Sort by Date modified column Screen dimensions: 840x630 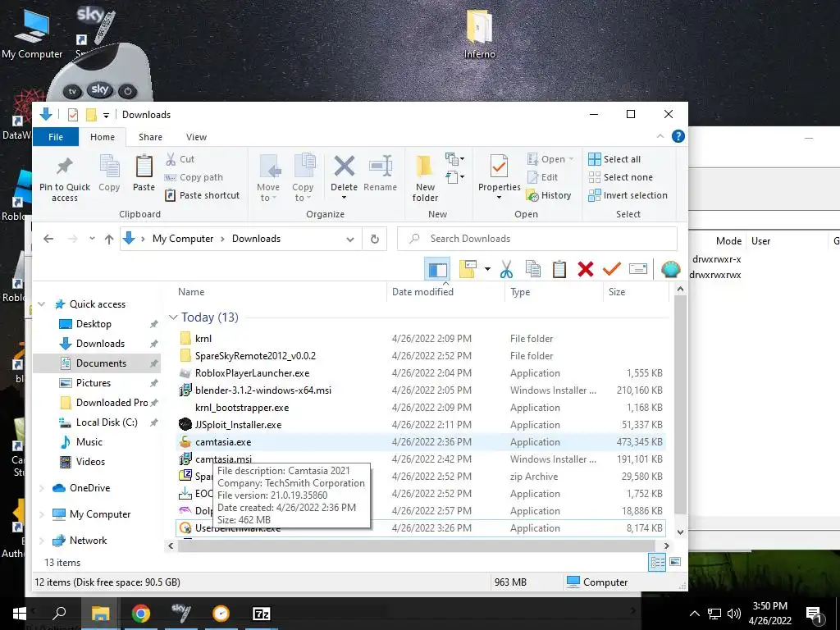click(x=422, y=292)
